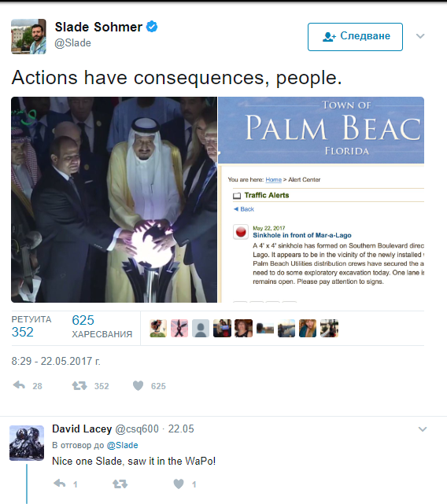Like the main tweet with the heart icon
The image size is (447, 504).
point(138,385)
